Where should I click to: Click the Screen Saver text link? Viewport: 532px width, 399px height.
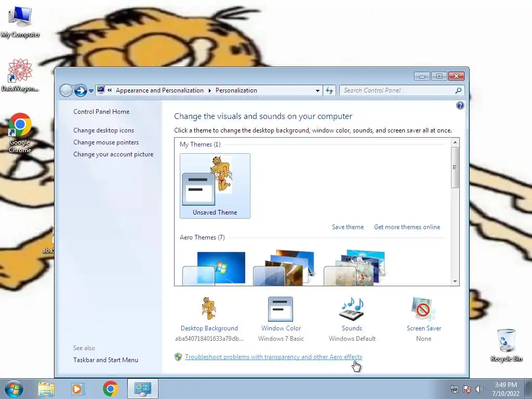tap(424, 328)
